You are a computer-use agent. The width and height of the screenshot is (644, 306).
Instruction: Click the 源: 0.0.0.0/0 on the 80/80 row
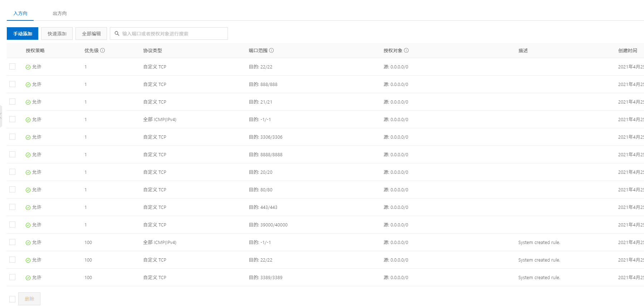pos(396,190)
